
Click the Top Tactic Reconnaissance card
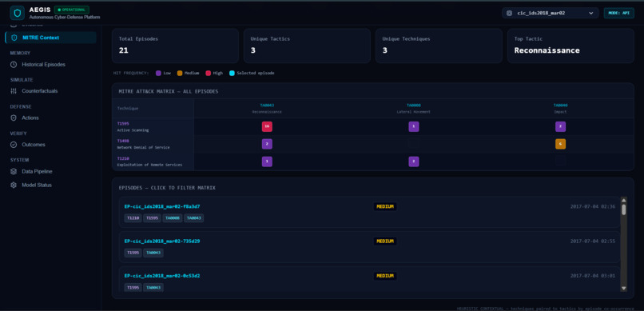[570, 46]
